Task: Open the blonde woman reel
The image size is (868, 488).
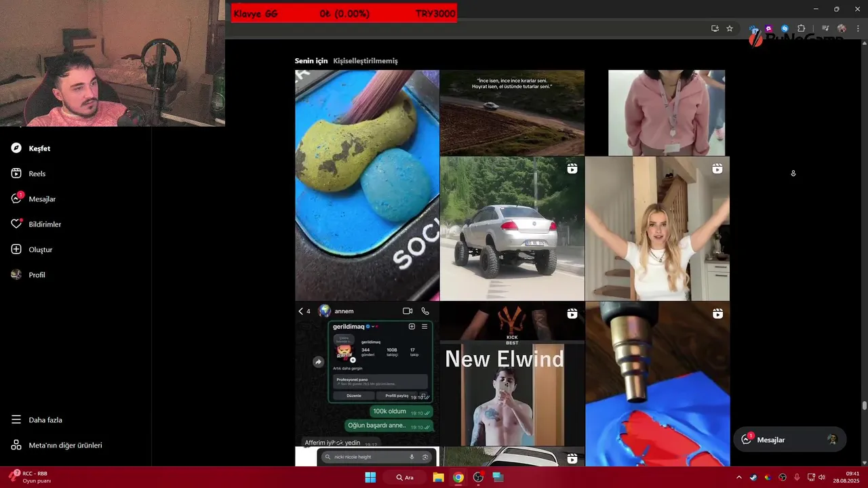Action: click(x=657, y=228)
